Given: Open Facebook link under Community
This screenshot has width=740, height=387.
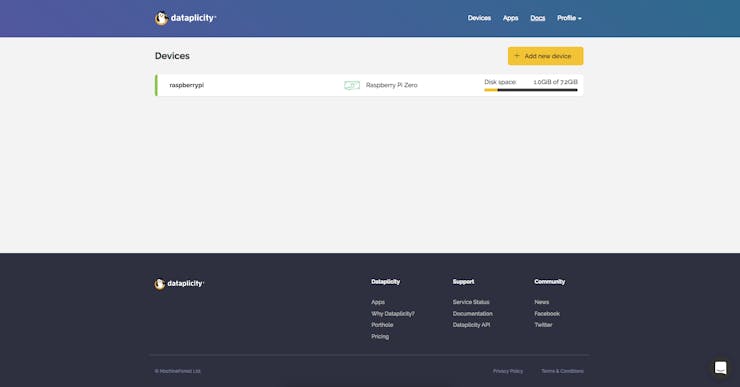Looking at the screenshot, I should [x=547, y=313].
